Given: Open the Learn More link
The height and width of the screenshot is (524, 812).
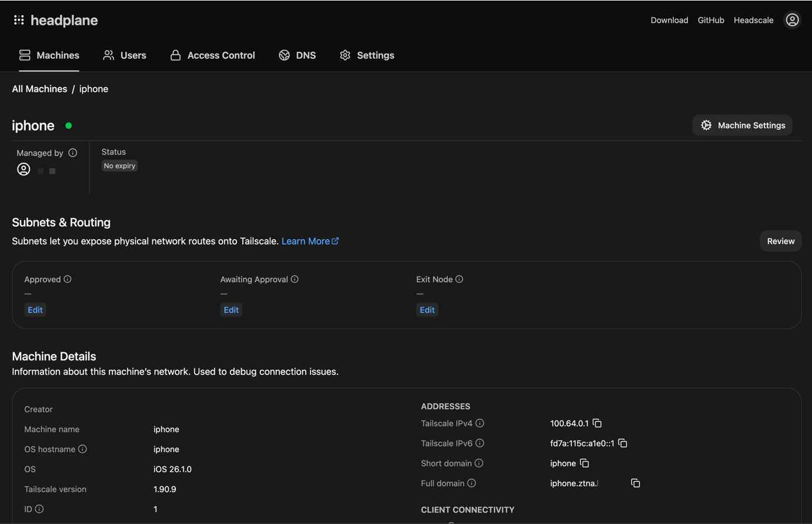Looking at the screenshot, I should tap(310, 241).
